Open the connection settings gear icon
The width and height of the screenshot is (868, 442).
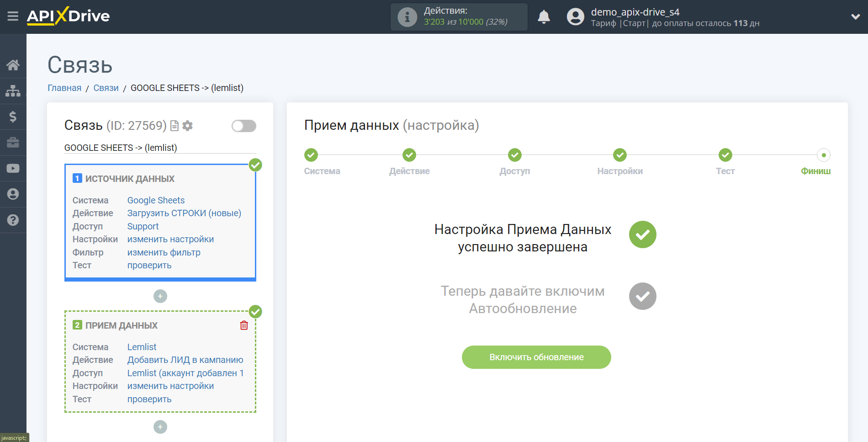coord(187,126)
